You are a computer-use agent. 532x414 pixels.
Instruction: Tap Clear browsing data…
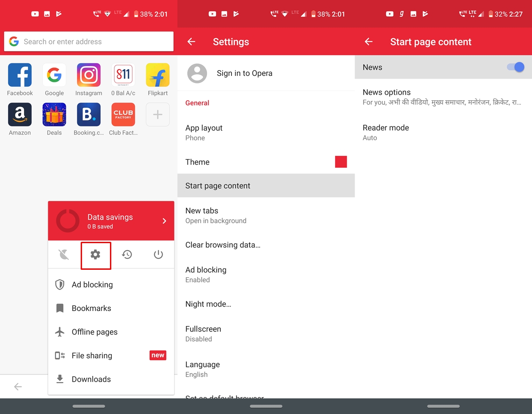pos(266,245)
